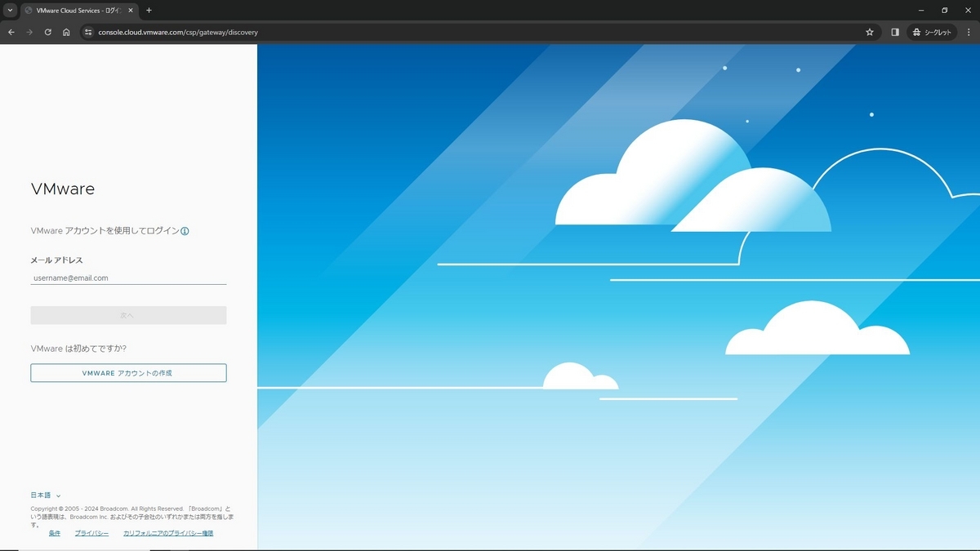
Task: Click the VMware logo text
Action: 63,189
